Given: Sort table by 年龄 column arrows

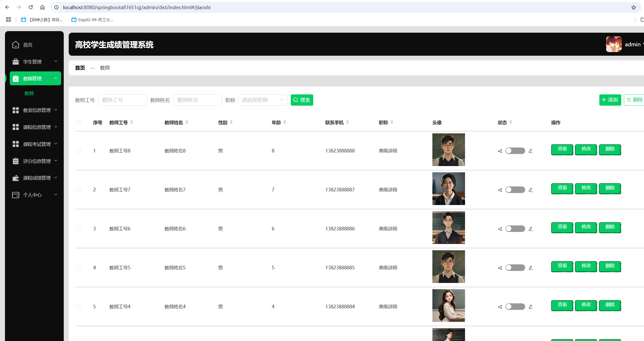Looking at the screenshot, I should coord(285,122).
